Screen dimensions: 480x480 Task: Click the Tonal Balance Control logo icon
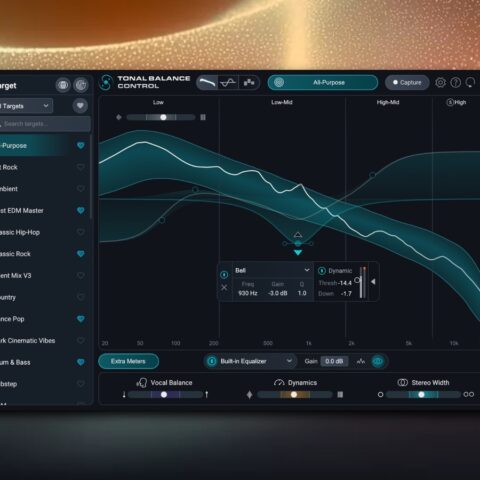106,82
